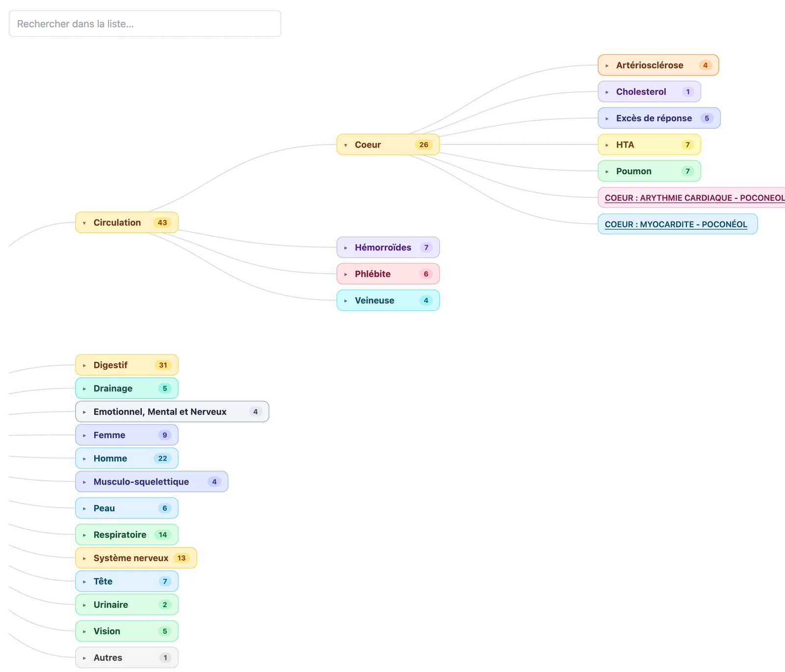Expand the Hémorroïdes node arrow

click(x=346, y=248)
